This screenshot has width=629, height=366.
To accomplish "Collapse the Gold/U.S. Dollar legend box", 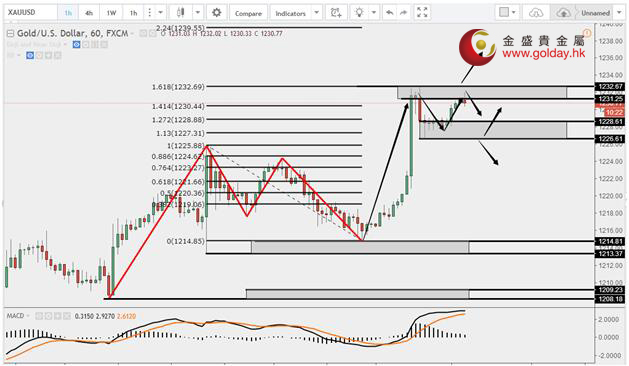I will pyautogui.click(x=10, y=34).
